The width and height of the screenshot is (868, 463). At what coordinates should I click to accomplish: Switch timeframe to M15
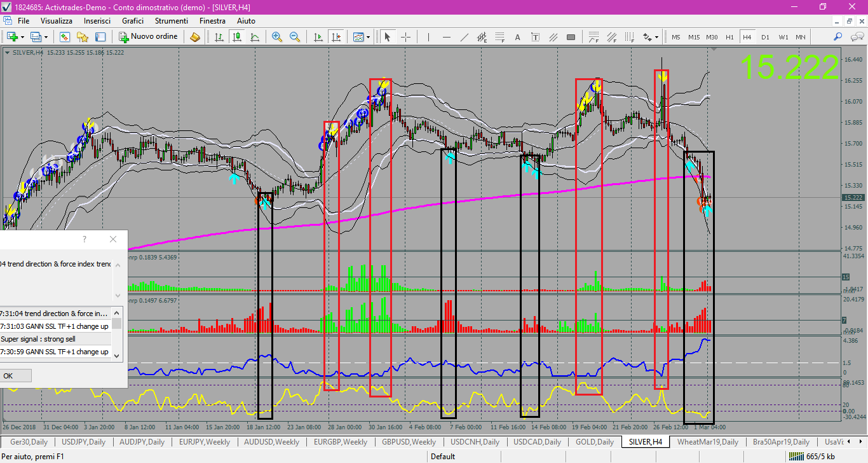coord(693,37)
